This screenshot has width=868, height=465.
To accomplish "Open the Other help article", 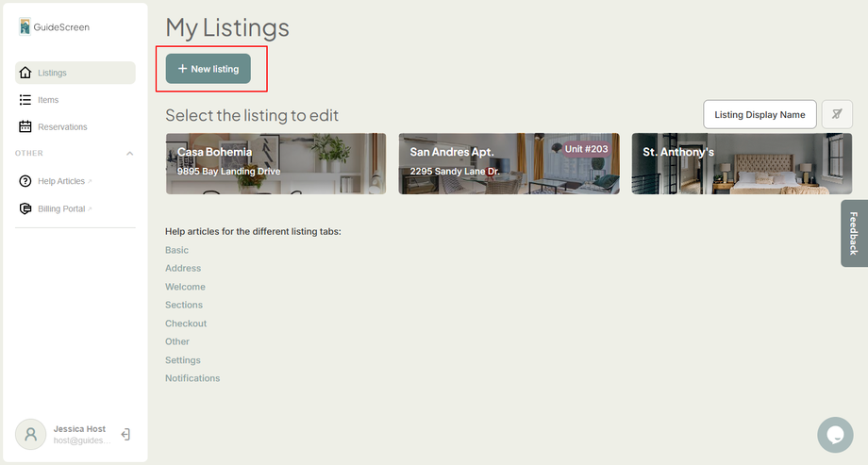I will [177, 341].
